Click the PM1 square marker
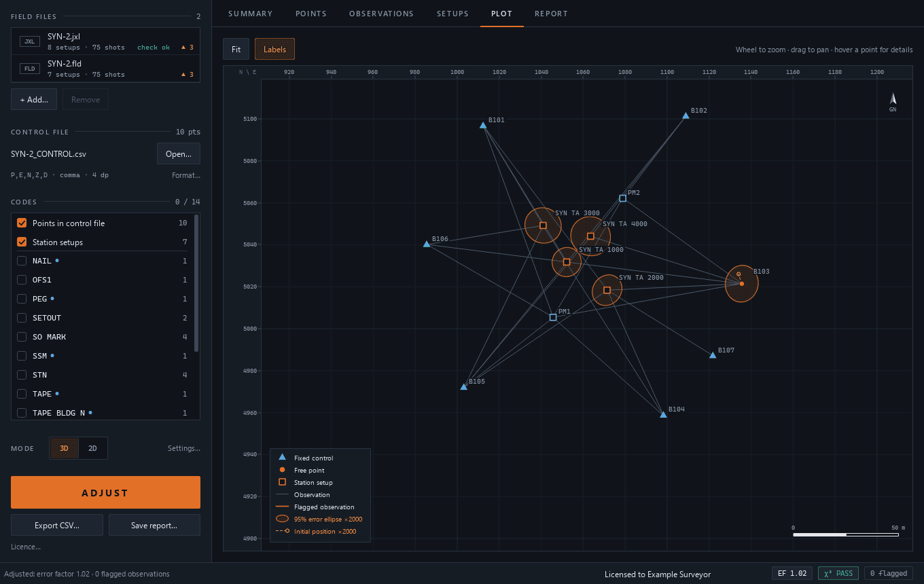The image size is (924, 584). pyautogui.click(x=553, y=317)
